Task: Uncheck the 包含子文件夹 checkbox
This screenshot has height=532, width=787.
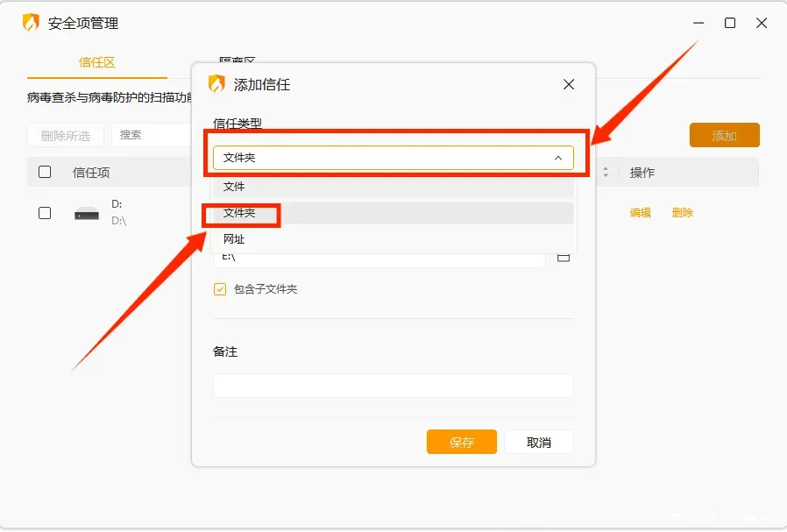Action: point(220,289)
